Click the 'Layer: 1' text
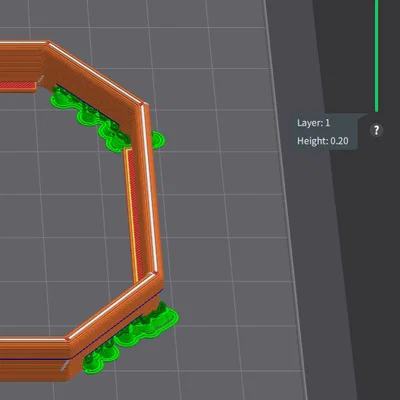 pyautogui.click(x=313, y=123)
